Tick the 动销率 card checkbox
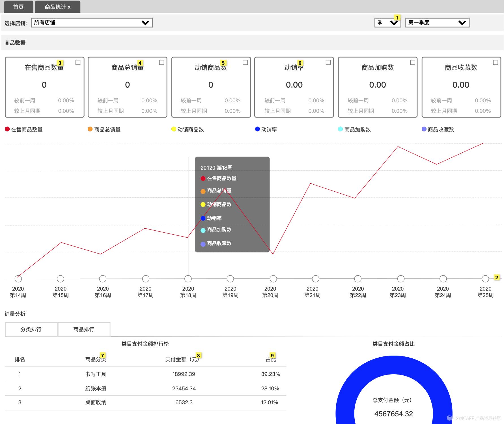This screenshot has height=424, width=504. 328,62
